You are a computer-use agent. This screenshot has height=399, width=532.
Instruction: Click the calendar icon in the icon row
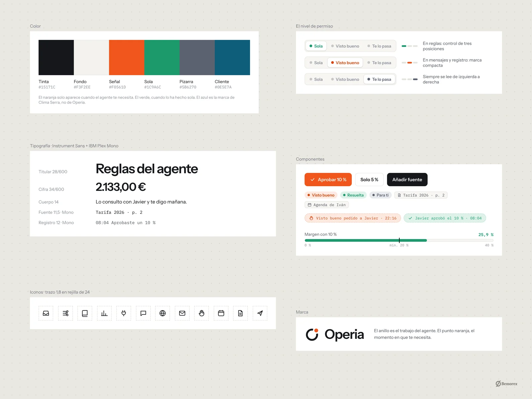coord(221,313)
